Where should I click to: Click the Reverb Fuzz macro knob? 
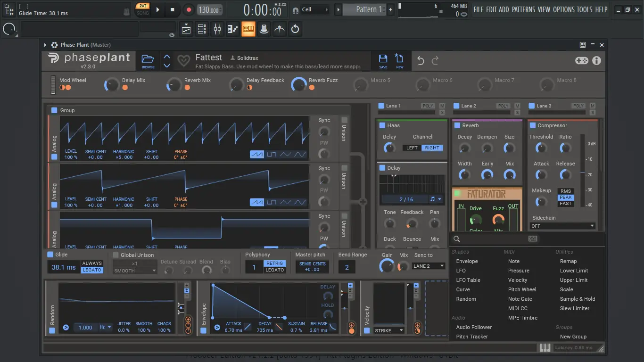298,84
